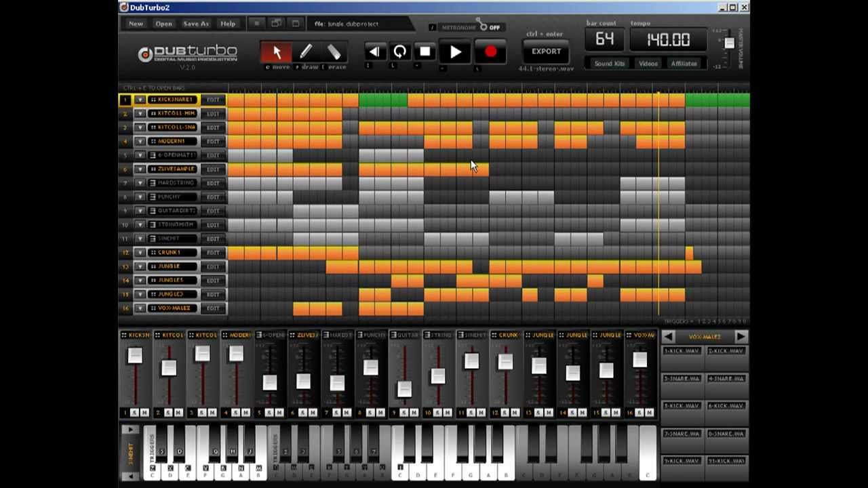The height and width of the screenshot is (488, 868).
Task: Select the draw pencil tool
Action: (x=306, y=52)
